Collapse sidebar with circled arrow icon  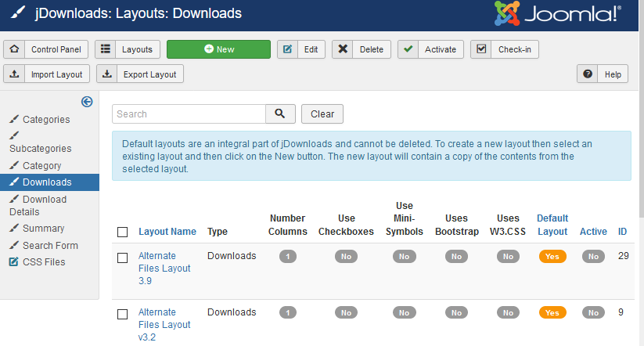[87, 102]
